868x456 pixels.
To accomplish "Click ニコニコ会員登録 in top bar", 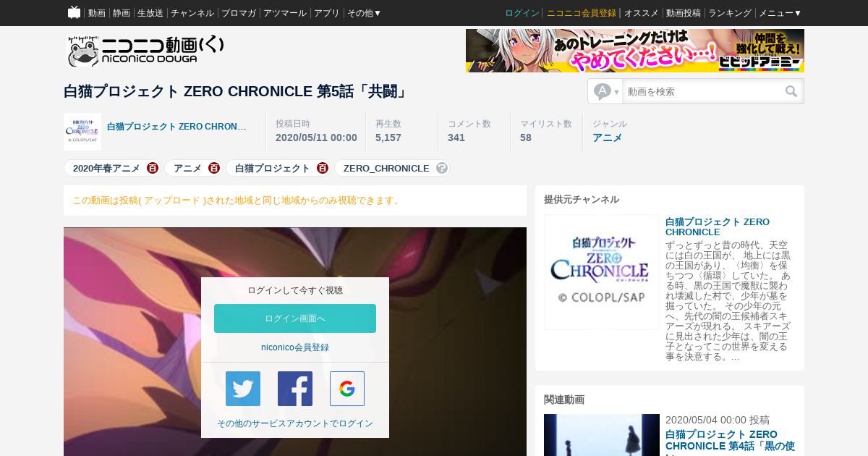I will [582, 13].
